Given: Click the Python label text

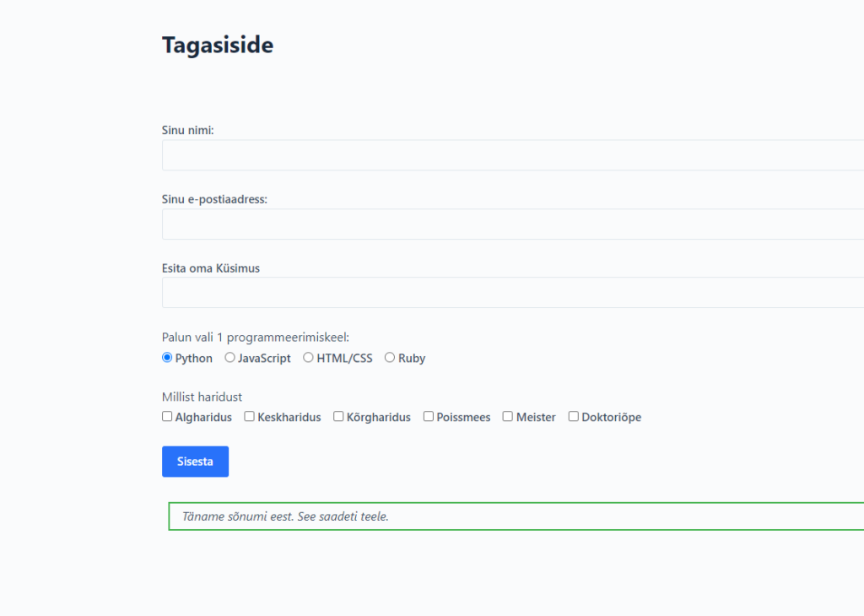Looking at the screenshot, I should [194, 359].
